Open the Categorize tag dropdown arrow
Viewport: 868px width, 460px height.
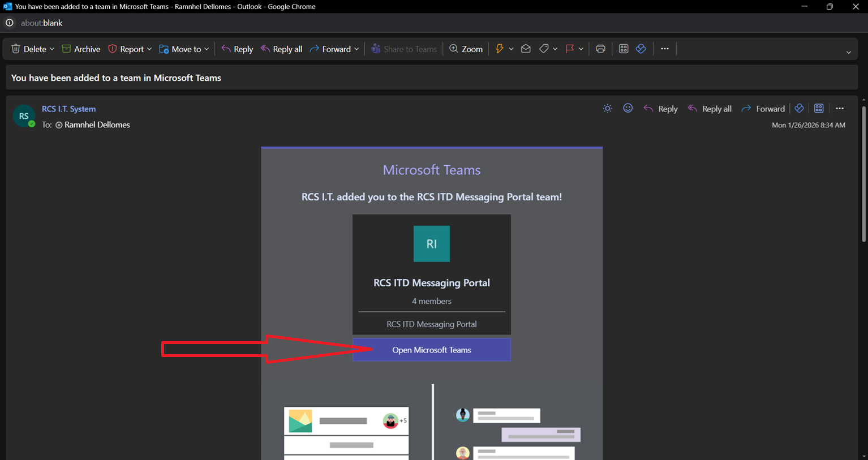(x=555, y=49)
